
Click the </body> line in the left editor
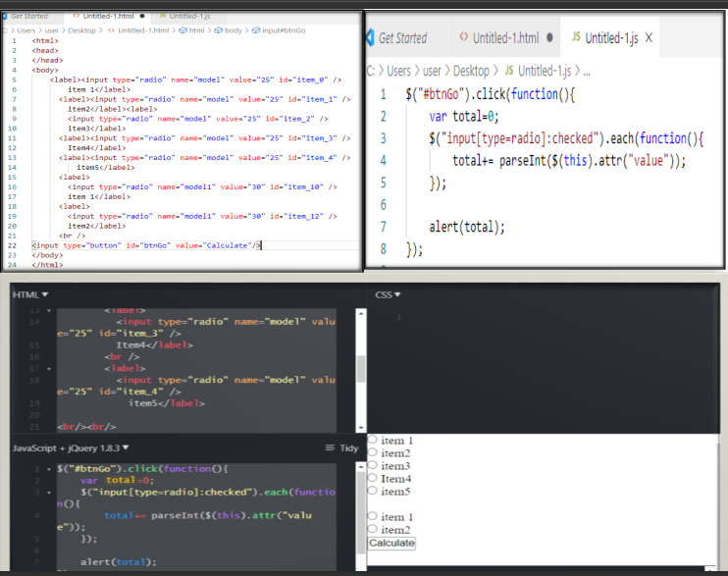[x=47, y=255]
